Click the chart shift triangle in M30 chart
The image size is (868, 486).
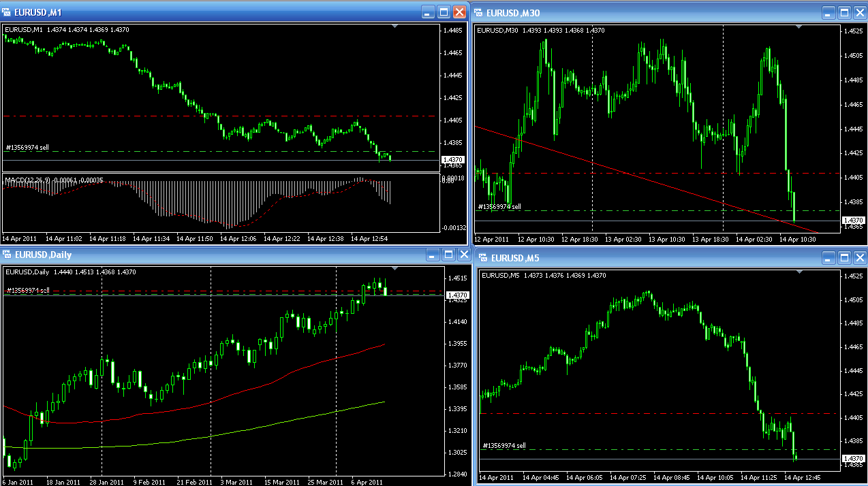[799, 26]
